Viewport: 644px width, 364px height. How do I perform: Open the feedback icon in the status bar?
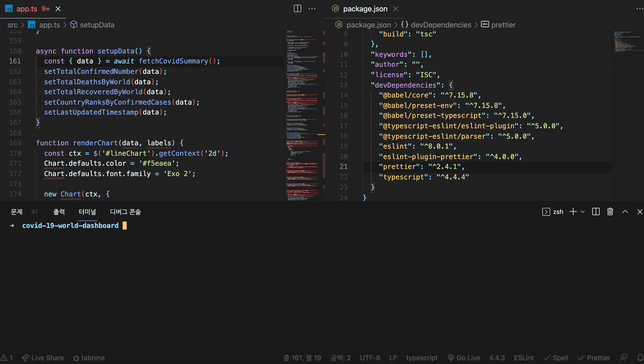(623, 358)
